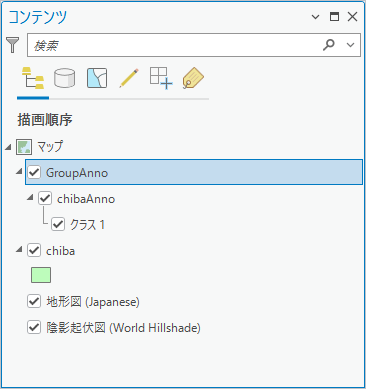Uncheck 陰影起伏図 (World Hillshade) checkbox
366x389 pixels.
34,327
